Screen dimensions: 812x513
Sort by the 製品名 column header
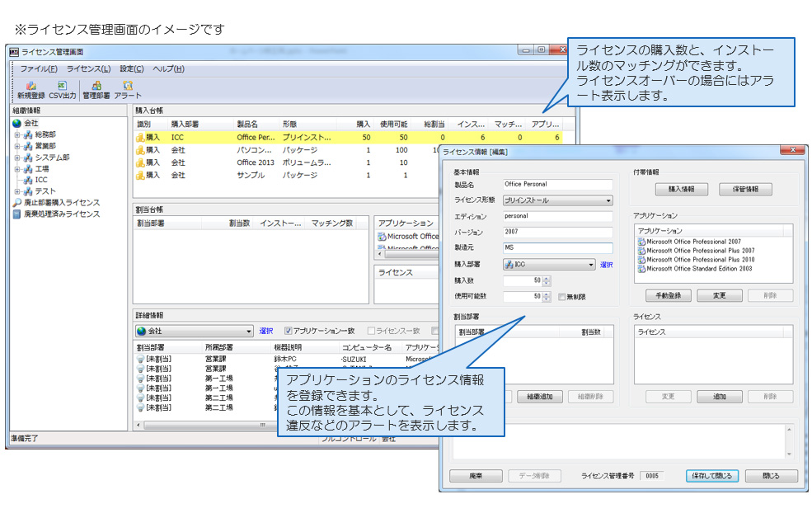(x=247, y=125)
